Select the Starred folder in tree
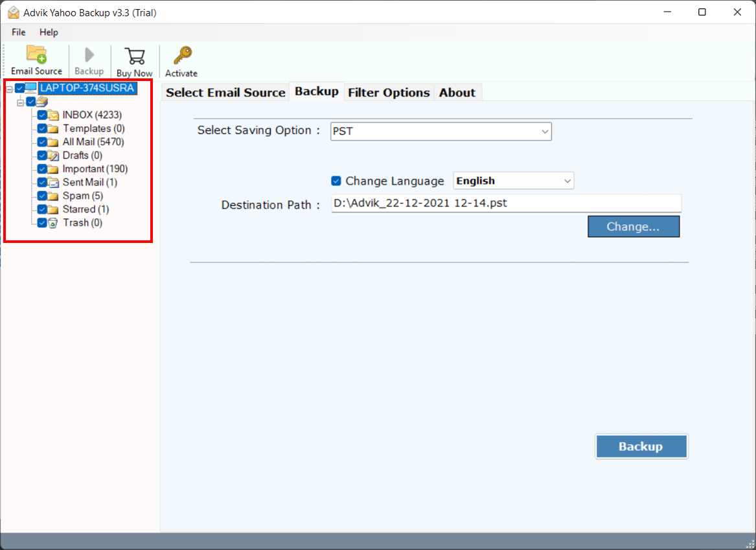Viewport: 756px width, 550px height. (84, 209)
